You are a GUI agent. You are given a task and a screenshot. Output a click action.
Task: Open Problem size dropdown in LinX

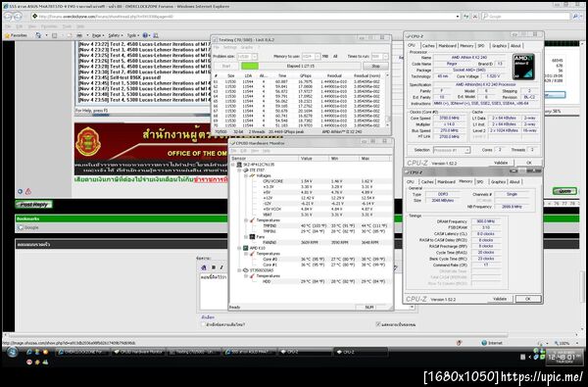[255, 56]
